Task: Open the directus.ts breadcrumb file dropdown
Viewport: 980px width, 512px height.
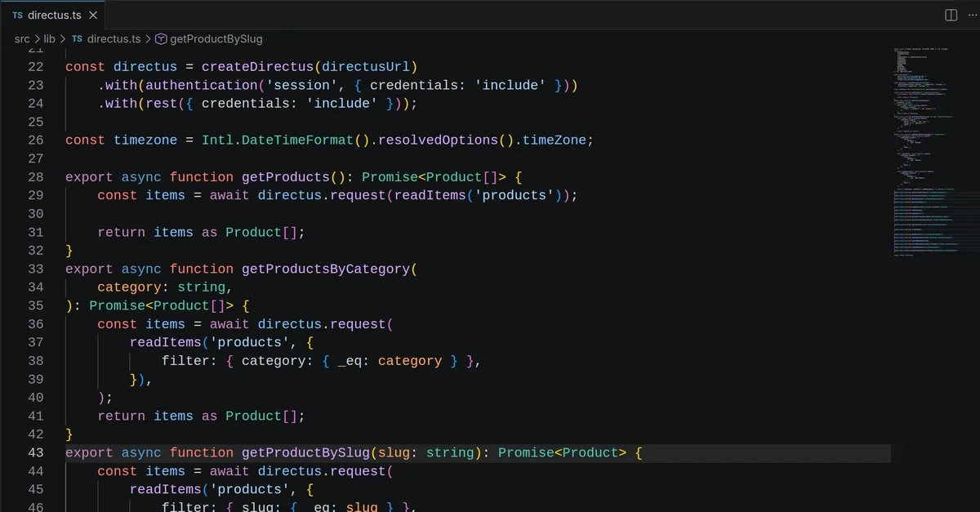Action: pyautogui.click(x=114, y=38)
